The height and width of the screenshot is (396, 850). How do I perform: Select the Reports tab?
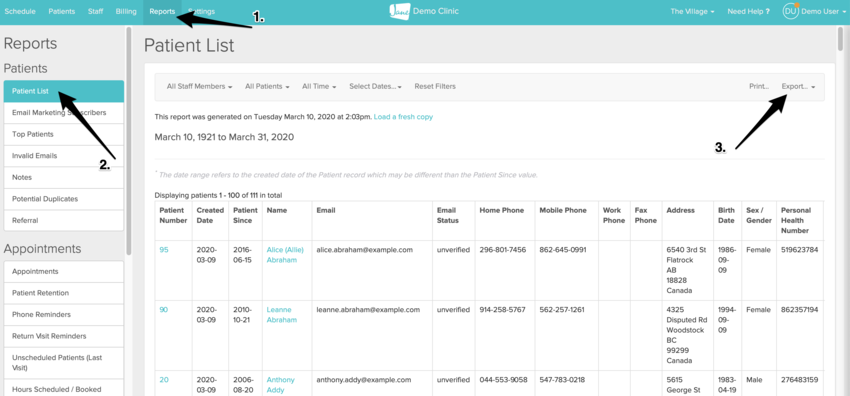162,11
